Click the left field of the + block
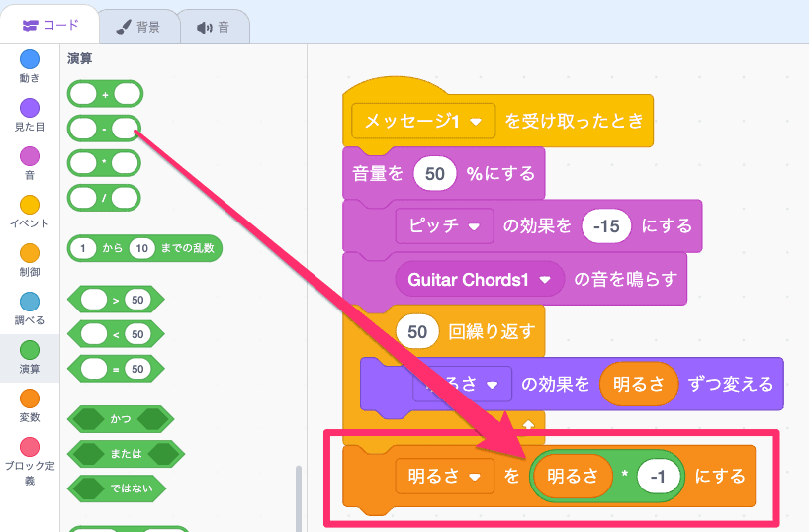The image size is (809, 532). coord(83,94)
